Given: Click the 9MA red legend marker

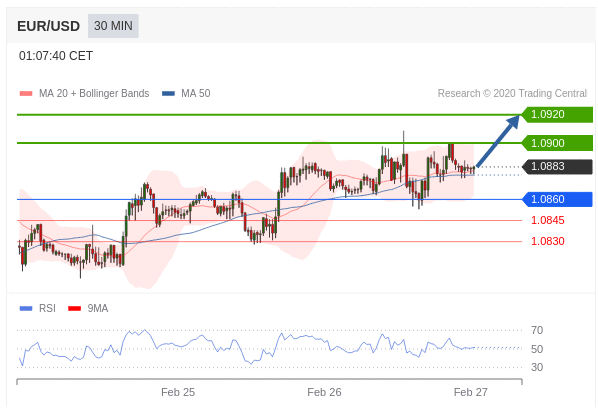Looking at the screenshot, I should pyautogui.click(x=74, y=308).
